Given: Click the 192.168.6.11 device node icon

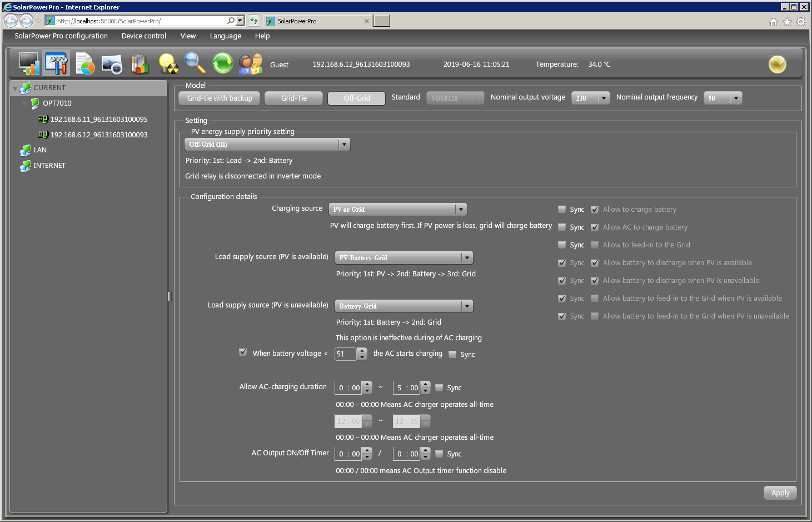Looking at the screenshot, I should coord(43,119).
